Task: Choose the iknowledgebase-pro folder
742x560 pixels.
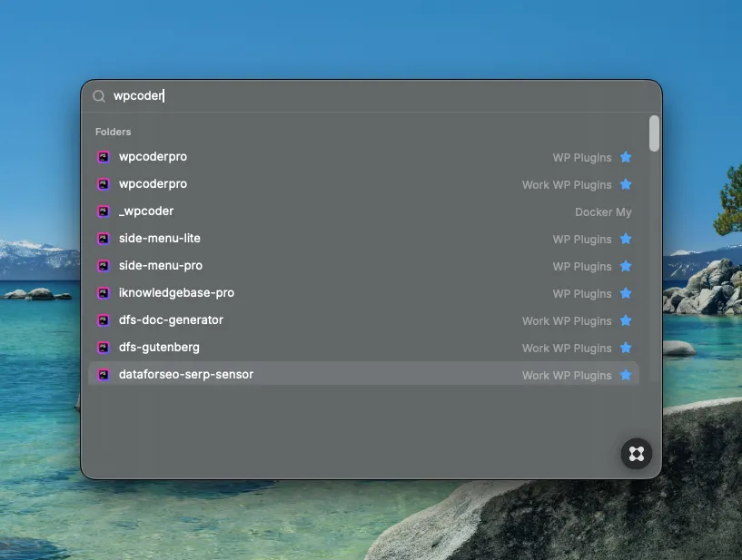Action: point(363,293)
